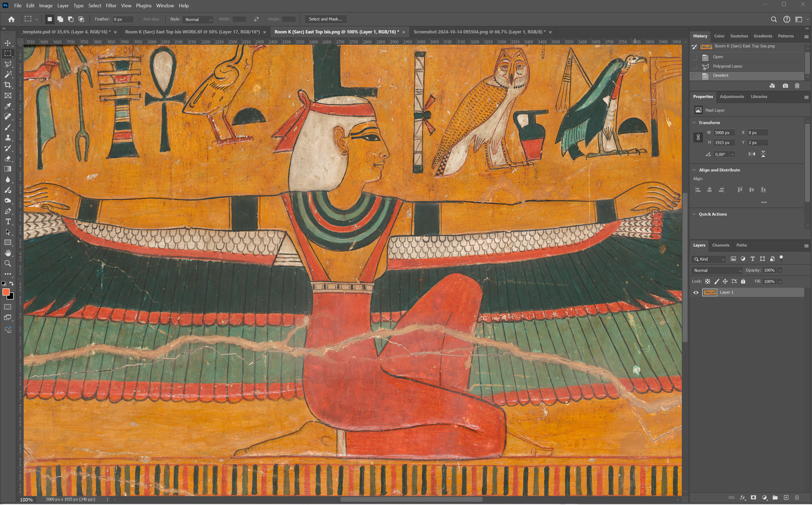Screen dimensions: 812x505
Task: Open the Style Normal dropdown
Action: [x=198, y=19]
